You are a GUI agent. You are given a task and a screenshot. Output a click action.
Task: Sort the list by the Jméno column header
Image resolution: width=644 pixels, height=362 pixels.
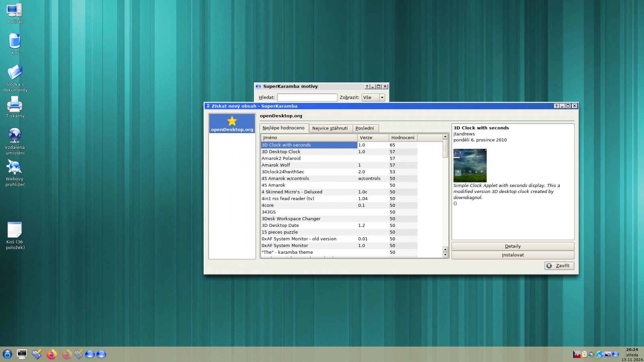(x=309, y=138)
